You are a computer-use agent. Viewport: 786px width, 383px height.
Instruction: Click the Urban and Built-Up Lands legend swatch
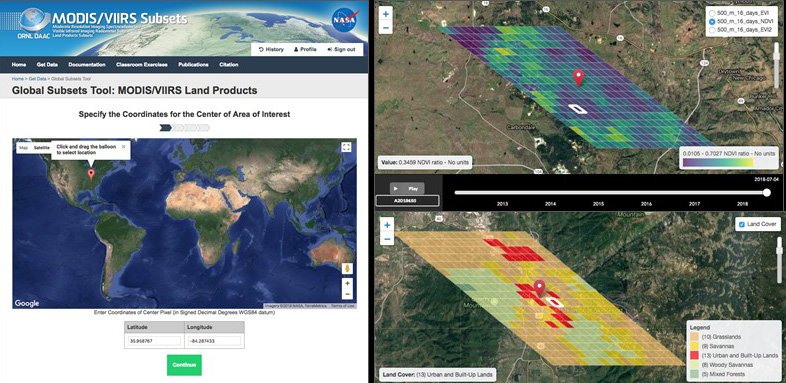point(694,355)
